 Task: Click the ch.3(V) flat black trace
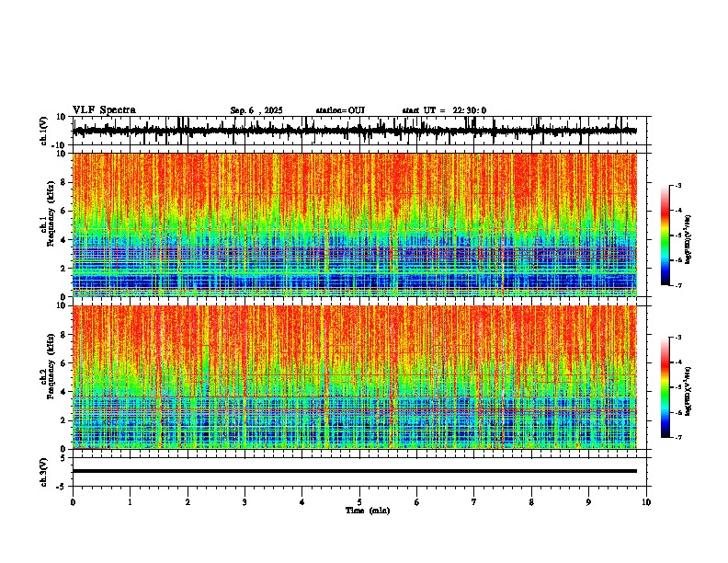[354, 471]
